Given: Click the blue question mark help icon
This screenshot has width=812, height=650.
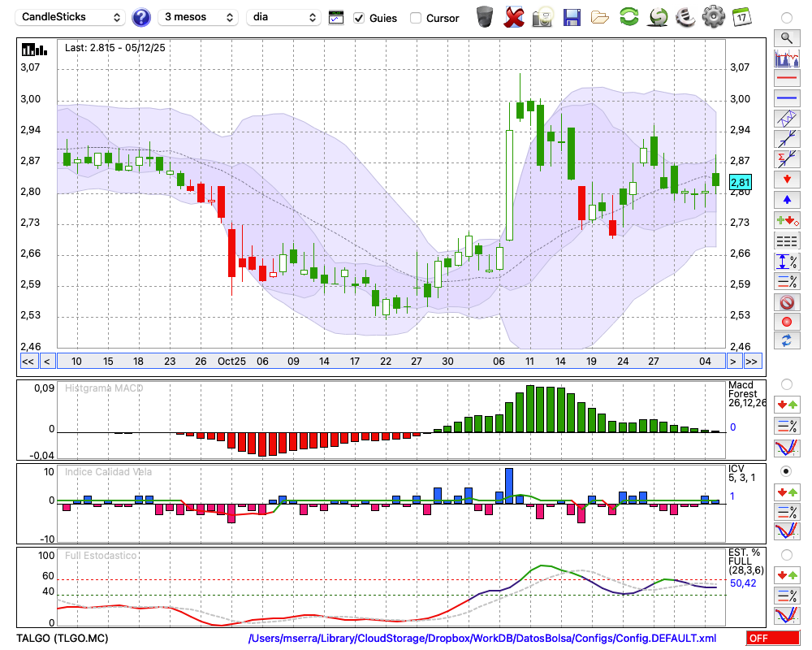Looking at the screenshot, I should pos(141,17).
